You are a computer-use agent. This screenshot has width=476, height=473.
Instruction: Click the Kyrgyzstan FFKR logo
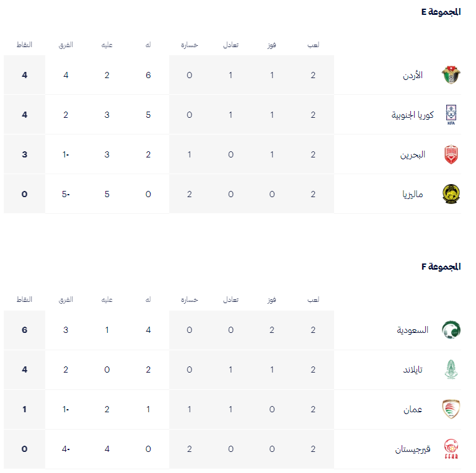tap(451, 449)
